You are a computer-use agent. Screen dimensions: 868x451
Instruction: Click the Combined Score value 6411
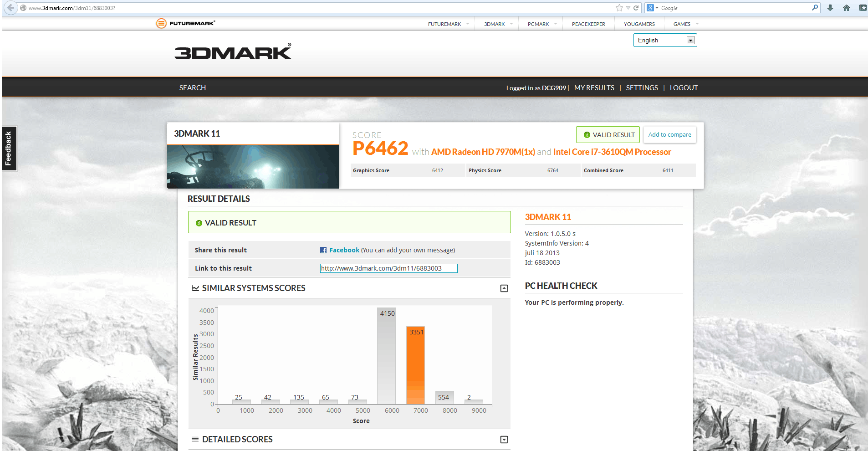click(668, 170)
